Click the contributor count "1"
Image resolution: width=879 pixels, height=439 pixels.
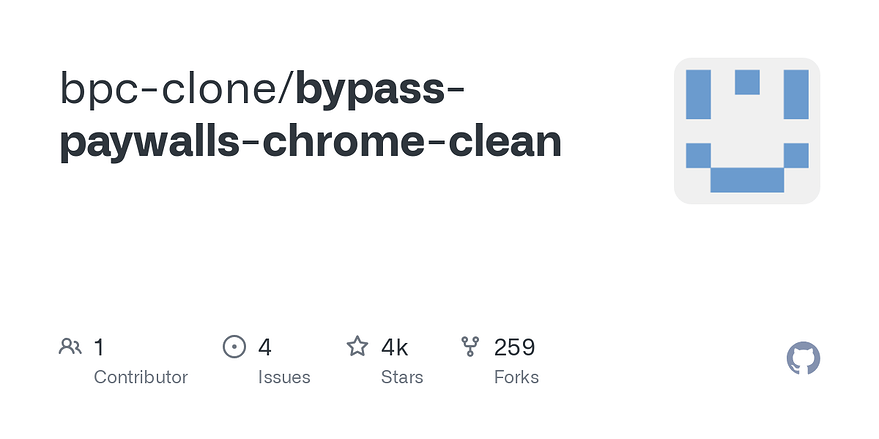[x=99, y=347]
